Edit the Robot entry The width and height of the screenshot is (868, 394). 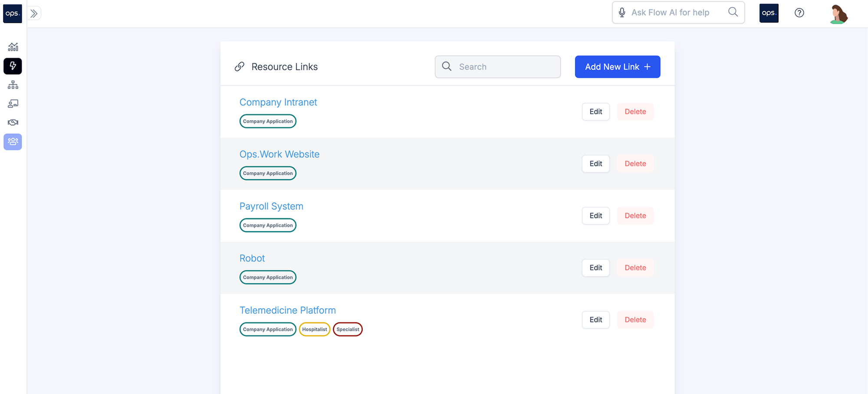(595, 268)
